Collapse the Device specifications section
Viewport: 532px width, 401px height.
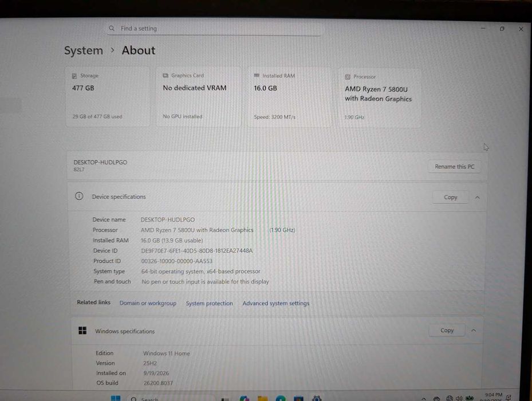click(478, 198)
